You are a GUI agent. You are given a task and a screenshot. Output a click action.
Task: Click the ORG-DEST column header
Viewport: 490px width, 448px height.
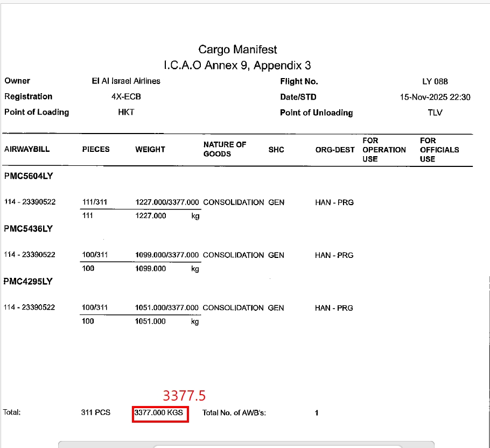pyautogui.click(x=335, y=150)
